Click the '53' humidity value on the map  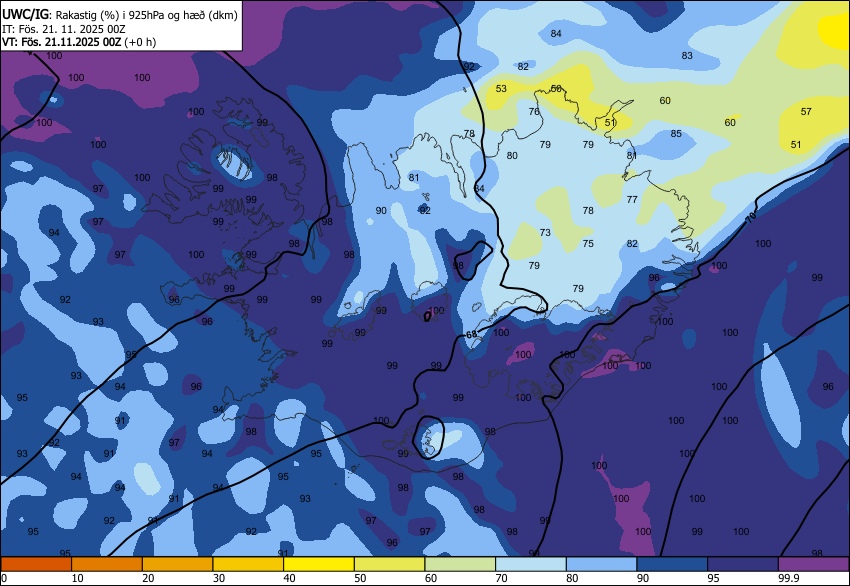[501, 88]
